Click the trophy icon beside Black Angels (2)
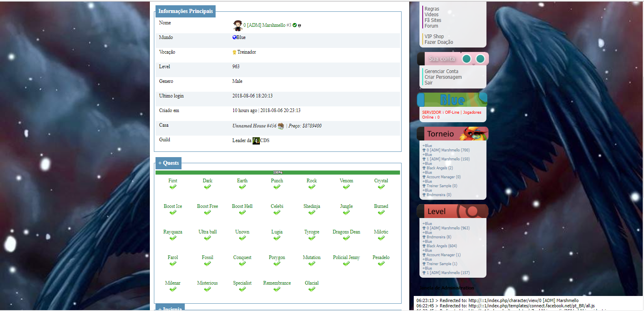 pyautogui.click(x=424, y=168)
